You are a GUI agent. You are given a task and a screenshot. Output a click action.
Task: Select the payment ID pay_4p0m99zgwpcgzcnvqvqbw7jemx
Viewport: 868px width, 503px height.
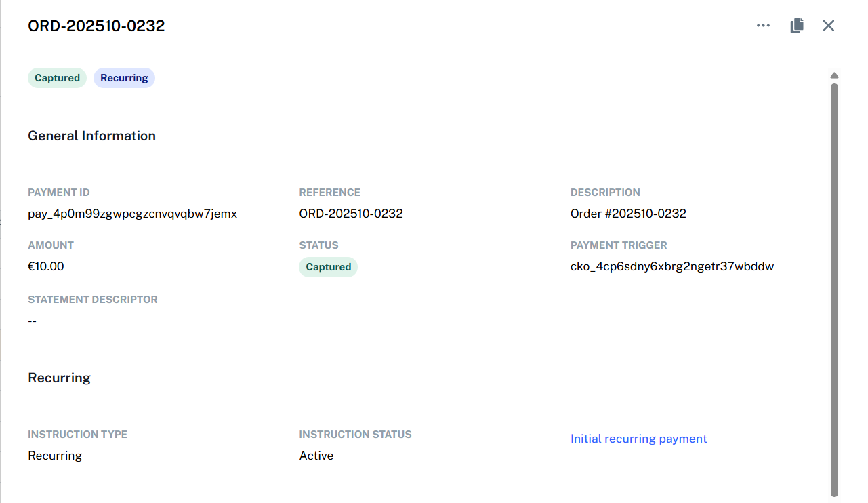pyautogui.click(x=132, y=213)
